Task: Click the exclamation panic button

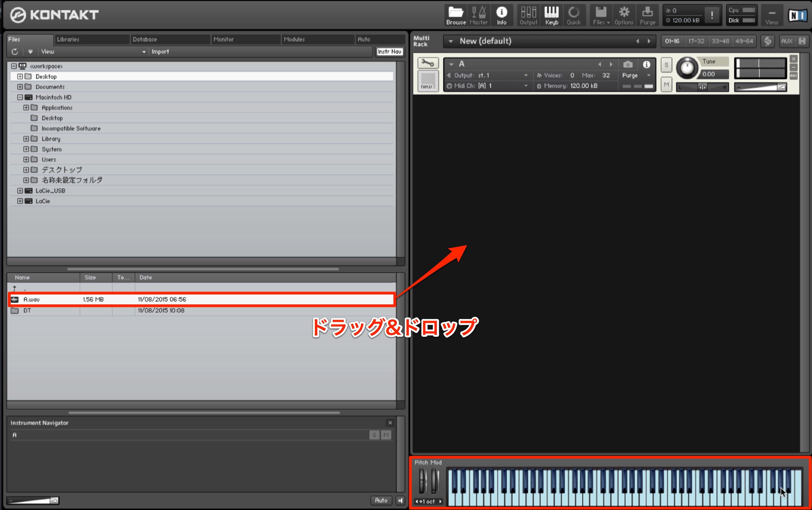Action: coord(712,15)
